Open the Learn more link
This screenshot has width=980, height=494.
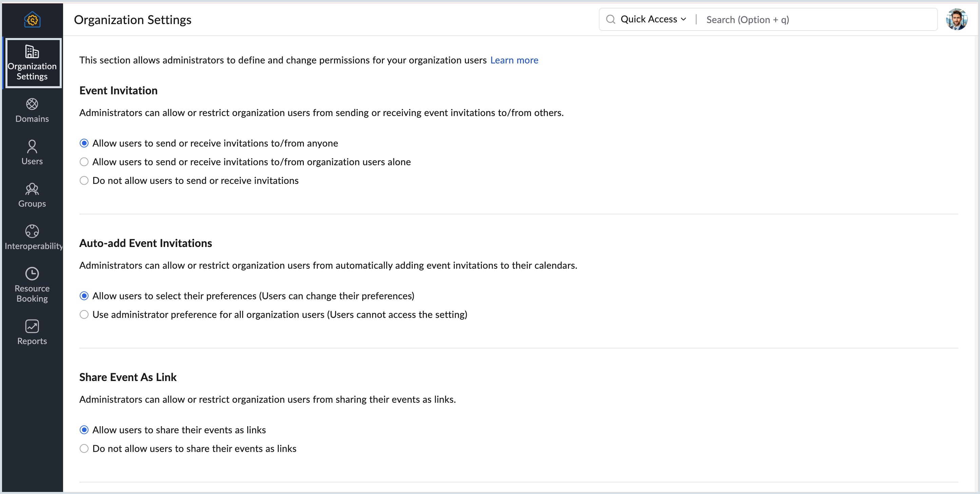pyautogui.click(x=514, y=60)
